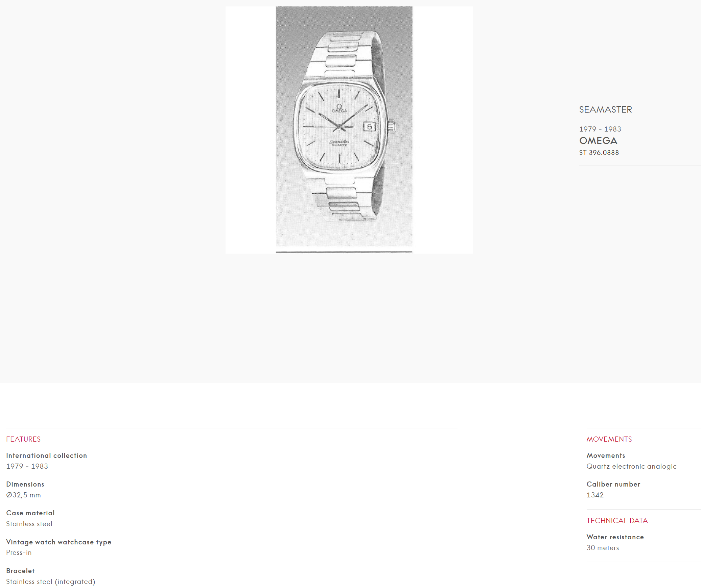Select the Bracelet label
The image size is (701, 588).
pyautogui.click(x=20, y=570)
